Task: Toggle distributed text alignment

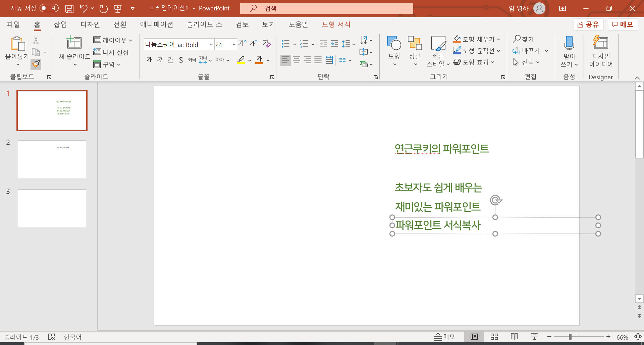Action: click(329, 60)
